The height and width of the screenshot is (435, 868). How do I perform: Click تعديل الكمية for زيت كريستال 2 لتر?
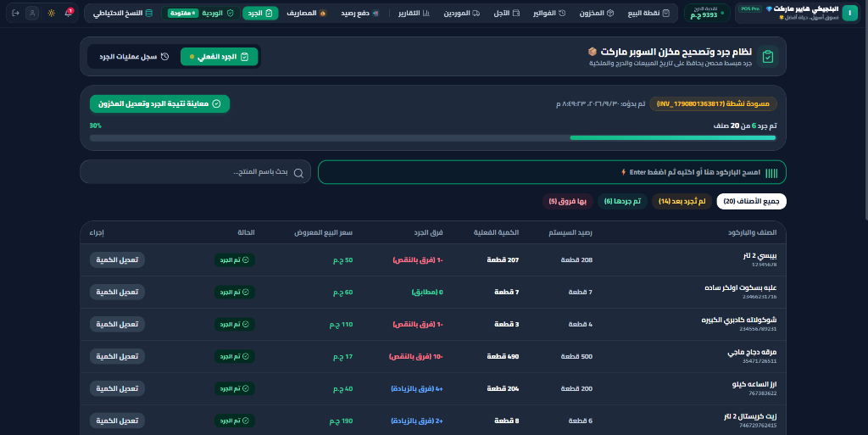pos(117,420)
